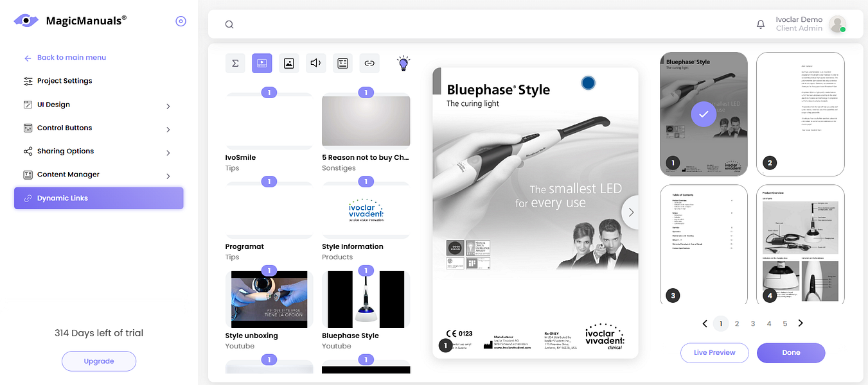Click the previous page pagination arrow

[705, 323]
